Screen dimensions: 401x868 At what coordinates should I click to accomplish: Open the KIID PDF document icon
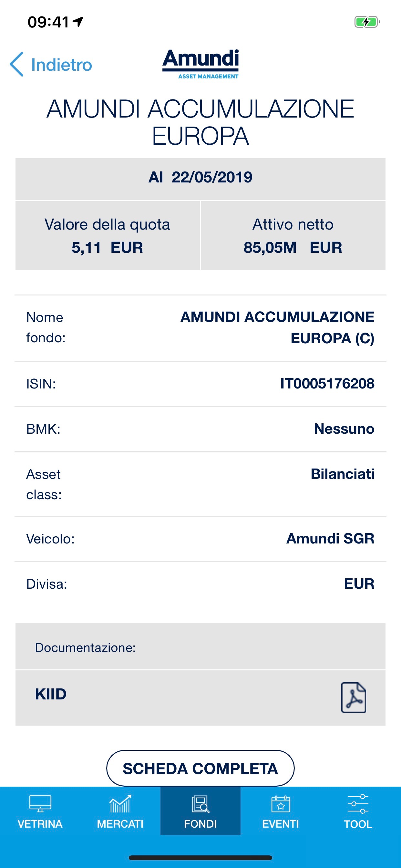tap(353, 697)
